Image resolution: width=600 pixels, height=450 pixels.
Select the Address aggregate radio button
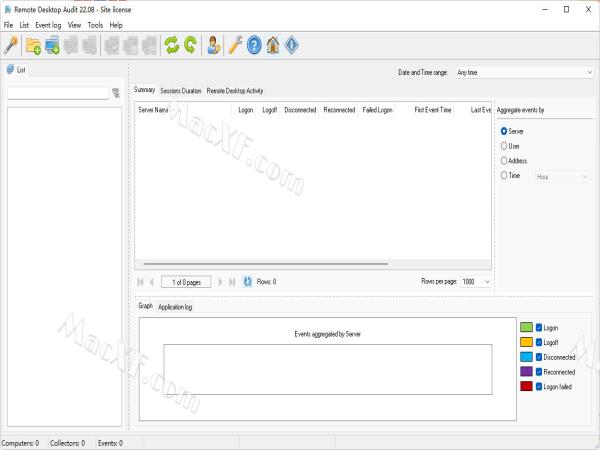(504, 161)
